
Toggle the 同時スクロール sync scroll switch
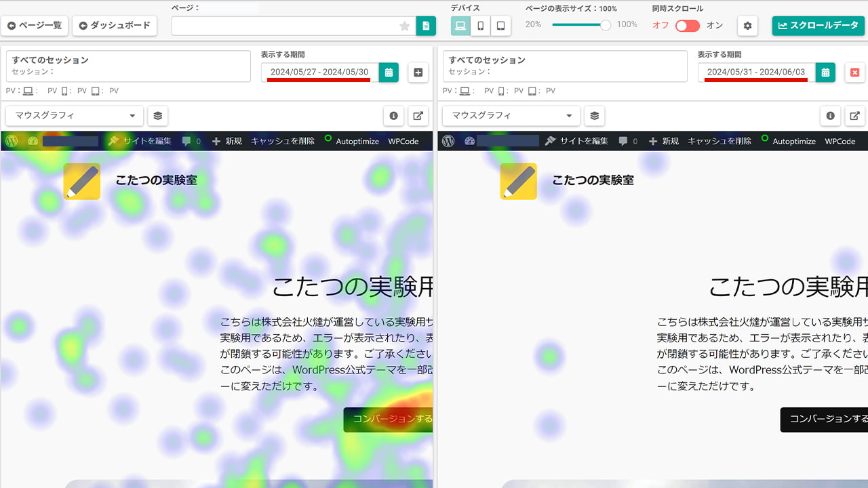tap(687, 26)
